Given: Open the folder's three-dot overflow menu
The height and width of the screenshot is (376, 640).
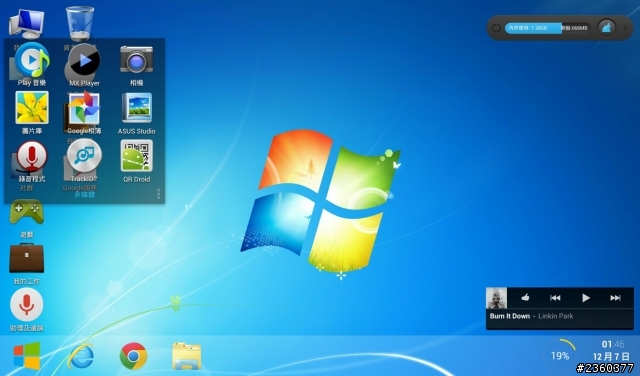Looking at the screenshot, I should [158, 194].
